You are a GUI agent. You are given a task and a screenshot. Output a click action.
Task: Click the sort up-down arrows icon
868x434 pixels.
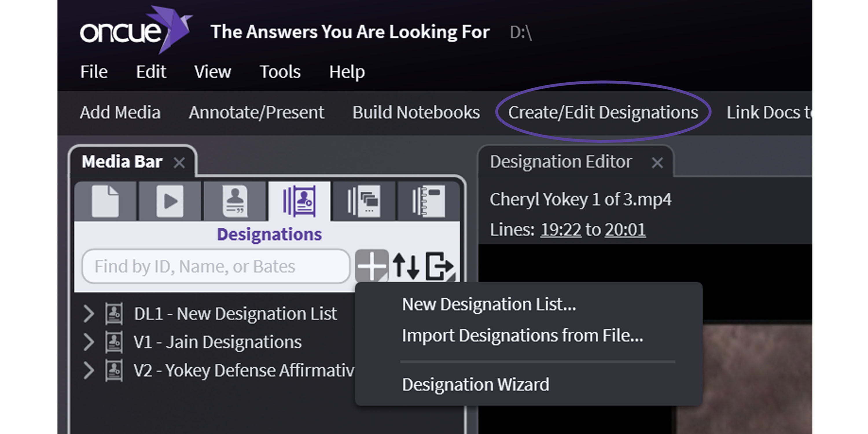tap(406, 266)
